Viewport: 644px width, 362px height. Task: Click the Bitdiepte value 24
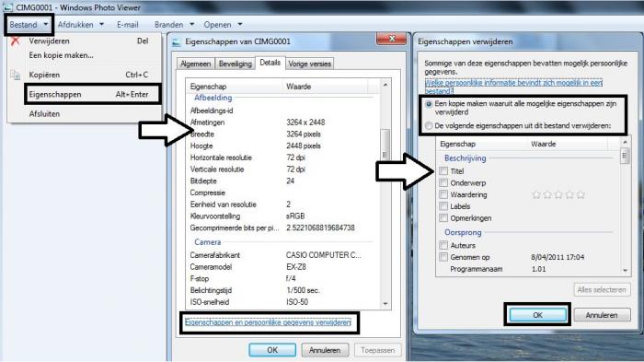290,181
